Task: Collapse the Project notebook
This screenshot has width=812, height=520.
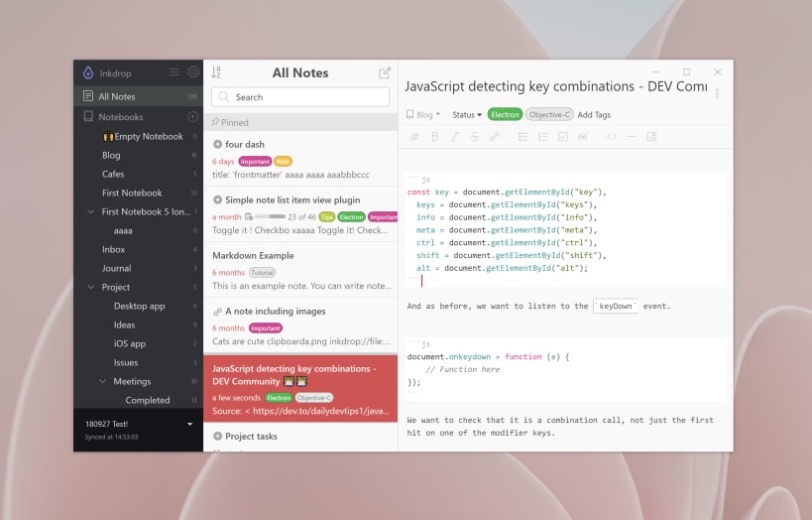Action: click(90, 287)
